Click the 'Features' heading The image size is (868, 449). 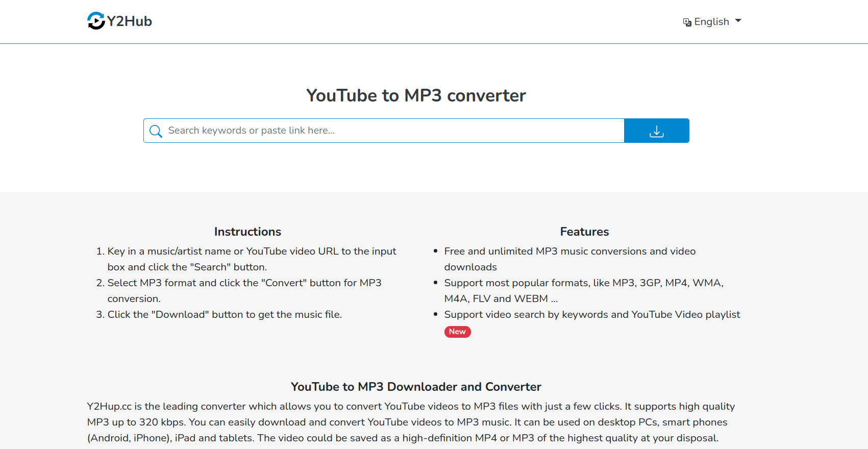[584, 232]
